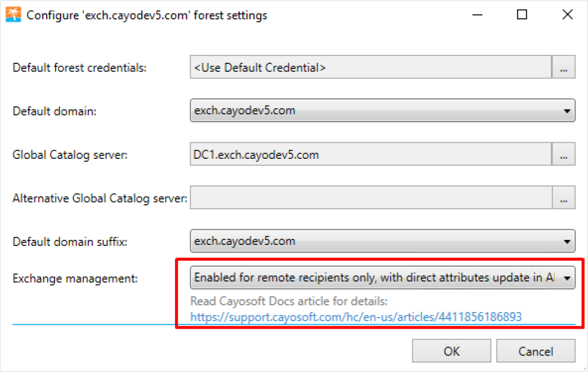Maximize the forest settings dialog
This screenshot has height=372, width=588.
[x=522, y=15]
